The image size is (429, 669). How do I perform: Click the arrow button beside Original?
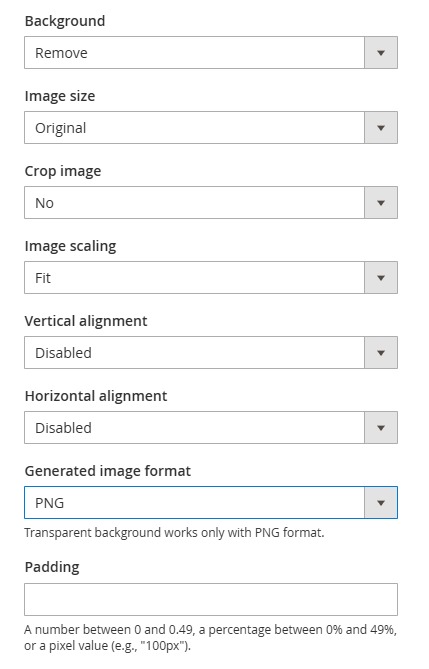tap(381, 128)
